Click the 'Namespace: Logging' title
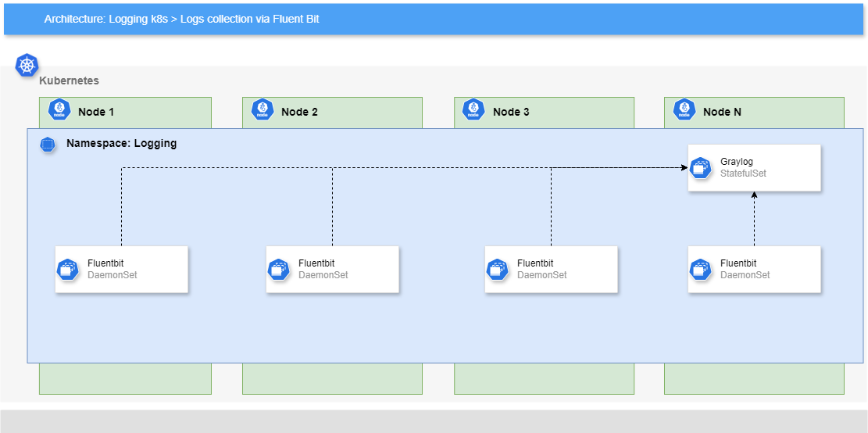 coord(121,143)
